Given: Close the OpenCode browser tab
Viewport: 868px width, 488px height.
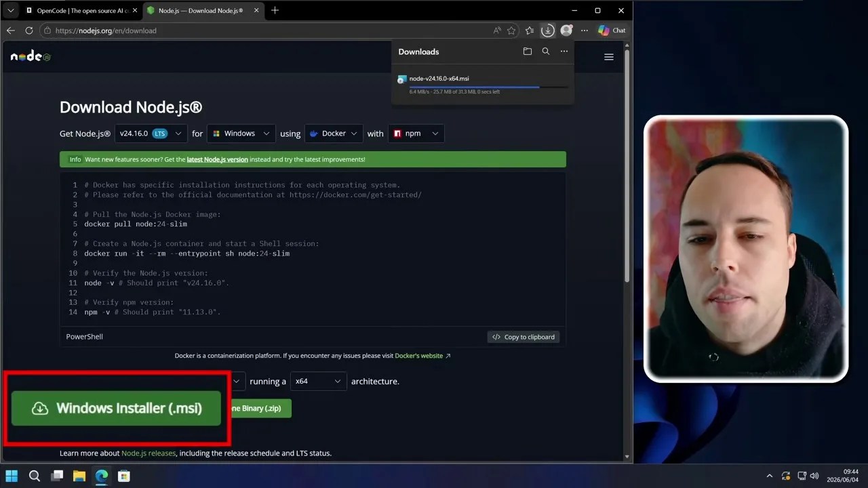Looking at the screenshot, I should 134,11.
